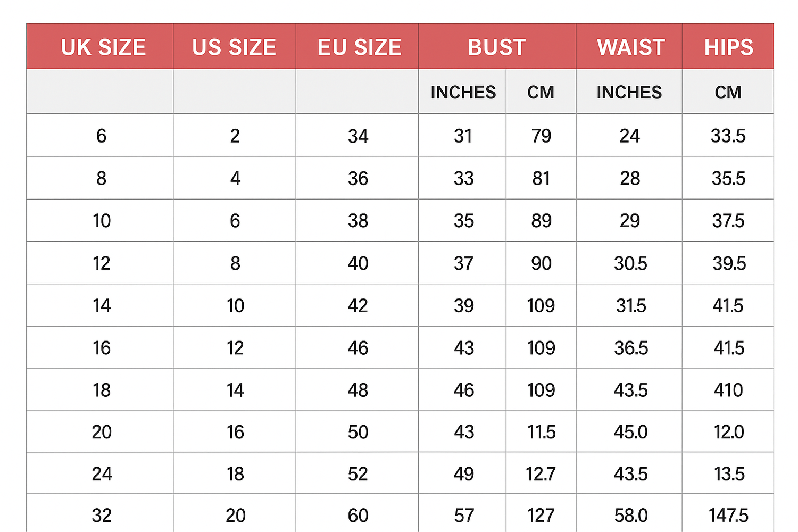Click the UK SIZE column header
This screenshot has height=532, width=798.
click(x=103, y=47)
